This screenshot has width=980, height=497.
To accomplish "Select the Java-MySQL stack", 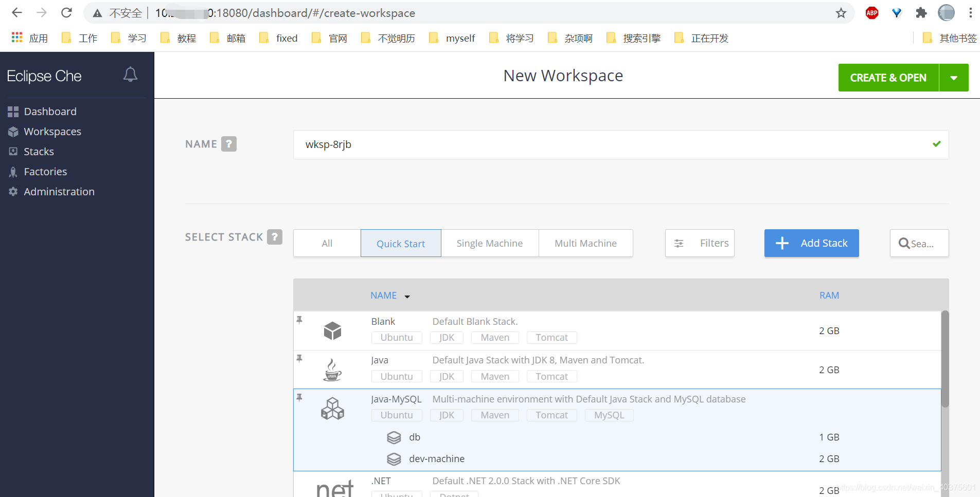I will click(617, 430).
